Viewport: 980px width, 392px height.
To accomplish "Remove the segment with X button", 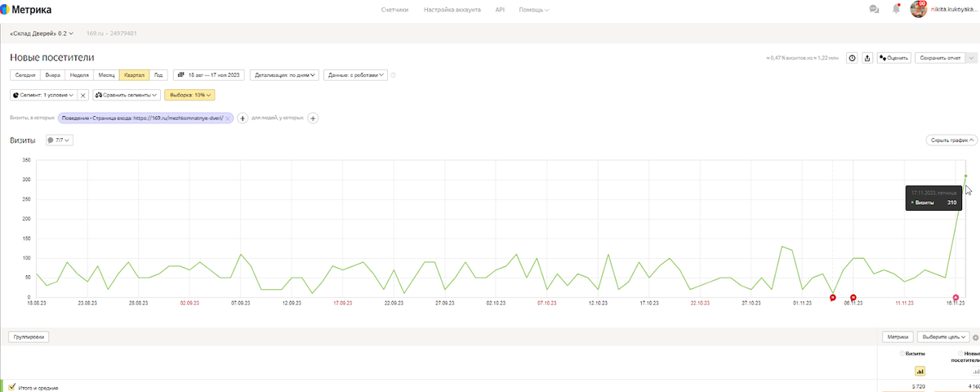I will pyautogui.click(x=82, y=96).
